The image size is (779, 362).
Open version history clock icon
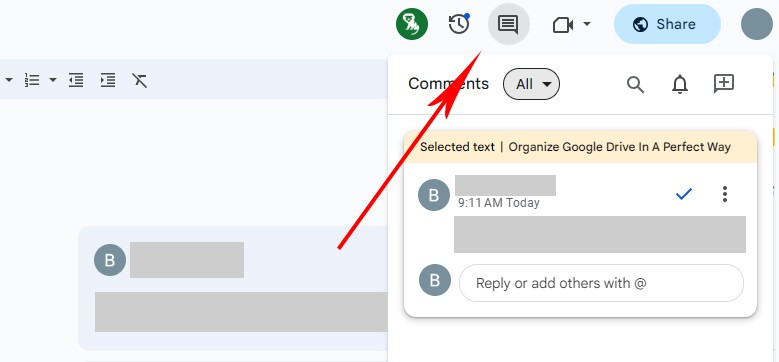[x=459, y=24]
